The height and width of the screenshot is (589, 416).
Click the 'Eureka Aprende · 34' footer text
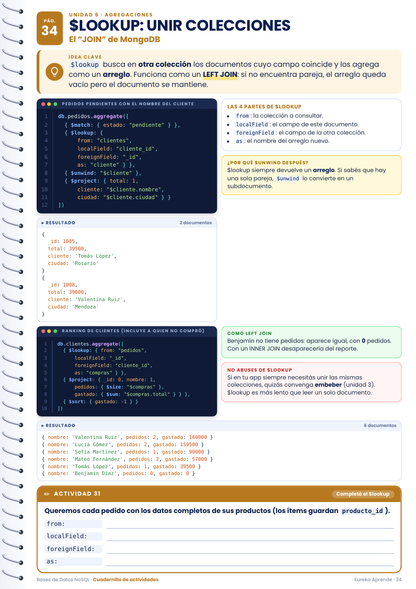(x=378, y=580)
